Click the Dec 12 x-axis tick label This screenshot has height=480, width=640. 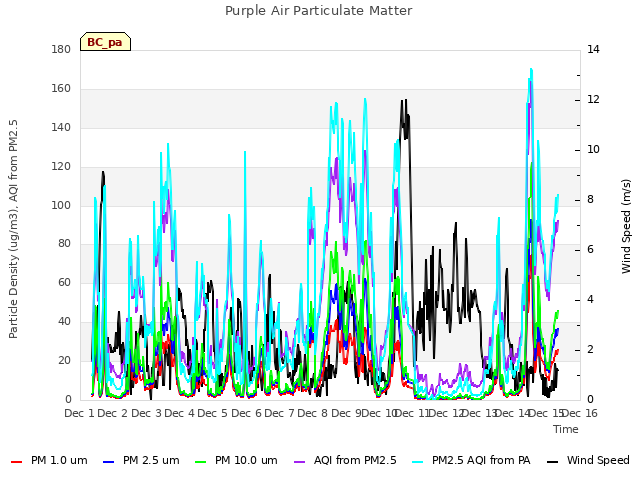[x=446, y=413]
